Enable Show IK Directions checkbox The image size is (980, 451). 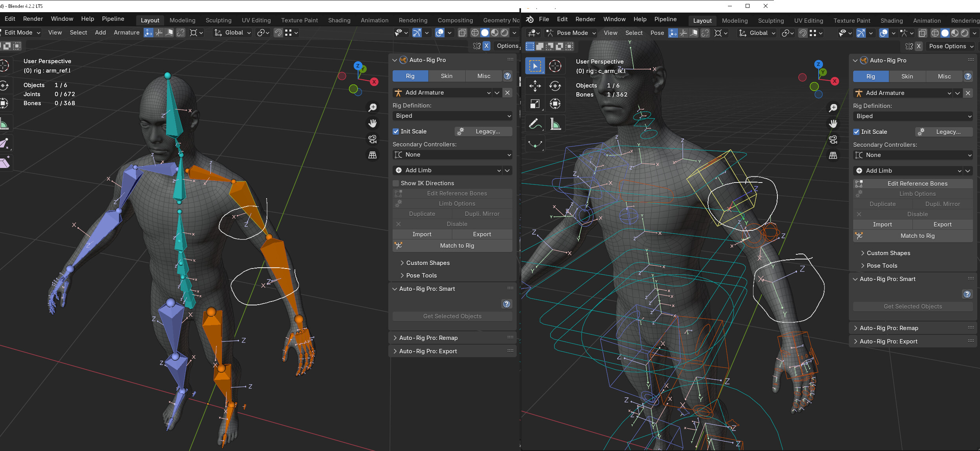pyautogui.click(x=396, y=183)
